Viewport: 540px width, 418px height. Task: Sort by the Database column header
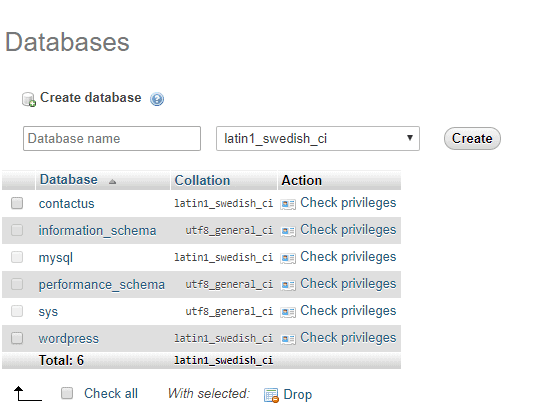tap(69, 180)
